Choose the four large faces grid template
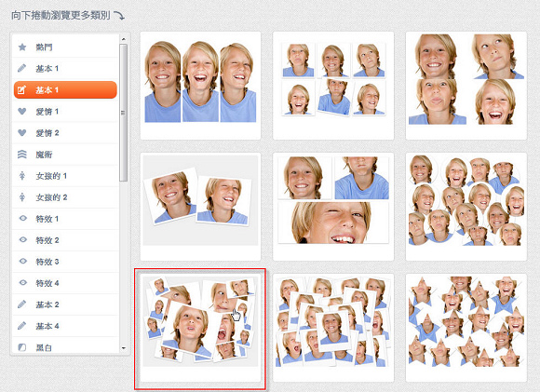This screenshot has height=392, width=540. (x=466, y=86)
